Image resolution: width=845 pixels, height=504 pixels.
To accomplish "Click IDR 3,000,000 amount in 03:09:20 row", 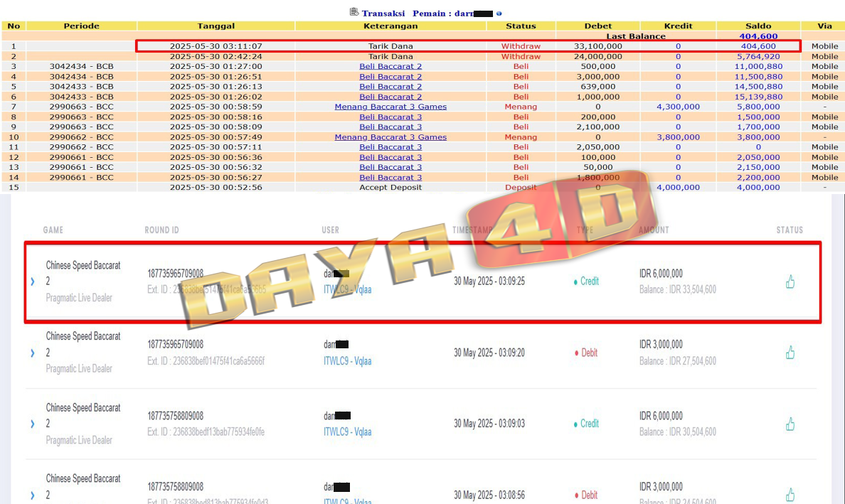I will 661,345.
